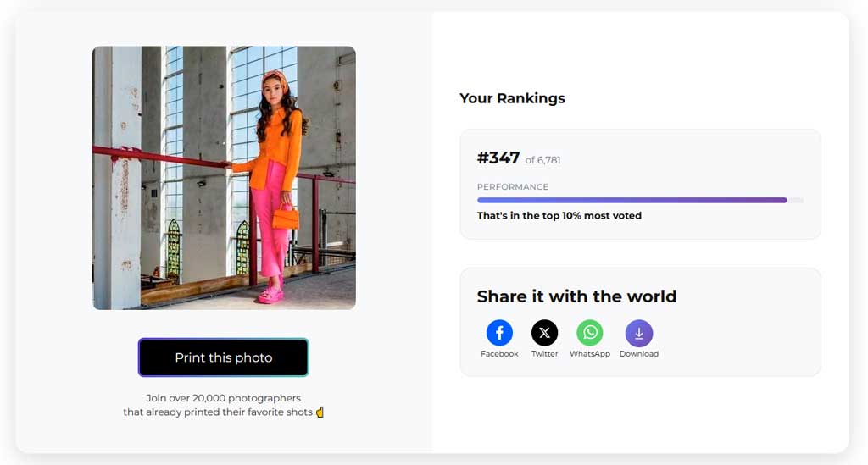868x465 pixels.
Task: Click 'top 10% most voted' text
Action: coord(592,216)
